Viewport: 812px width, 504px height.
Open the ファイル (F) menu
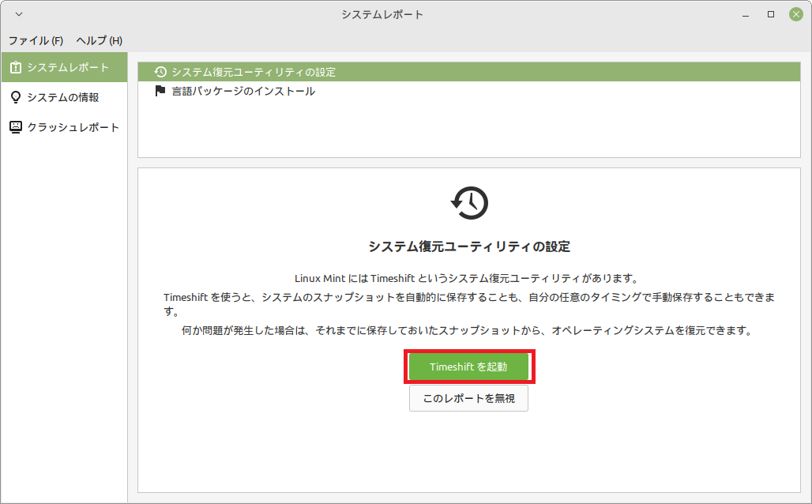36,40
